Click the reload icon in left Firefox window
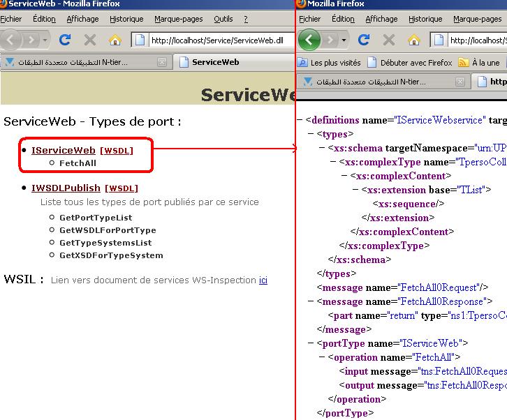The image size is (507, 420). click(65, 40)
